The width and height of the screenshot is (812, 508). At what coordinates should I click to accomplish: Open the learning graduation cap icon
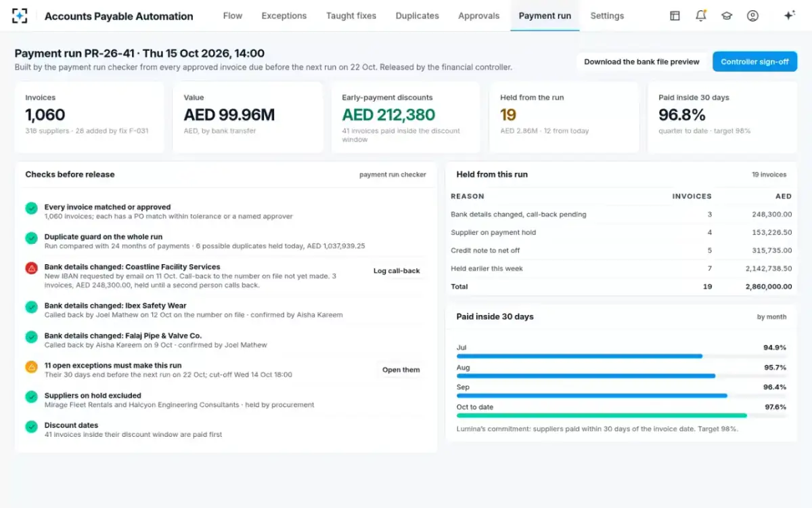727,16
